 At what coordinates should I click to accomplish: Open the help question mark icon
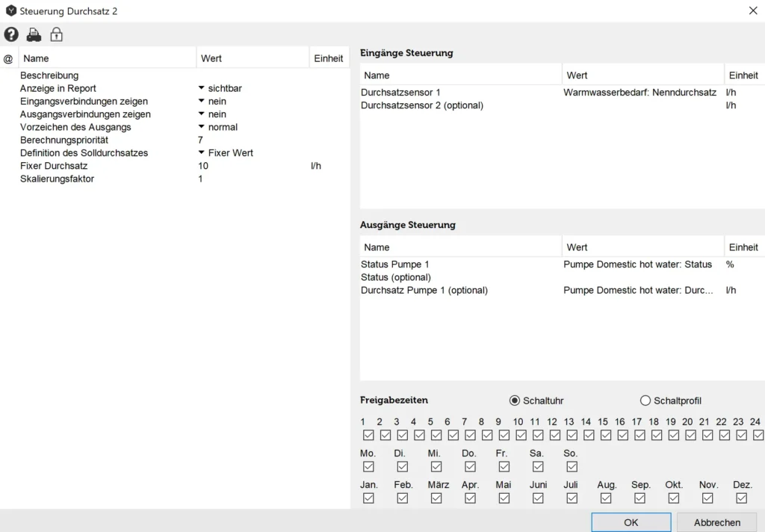coord(11,34)
